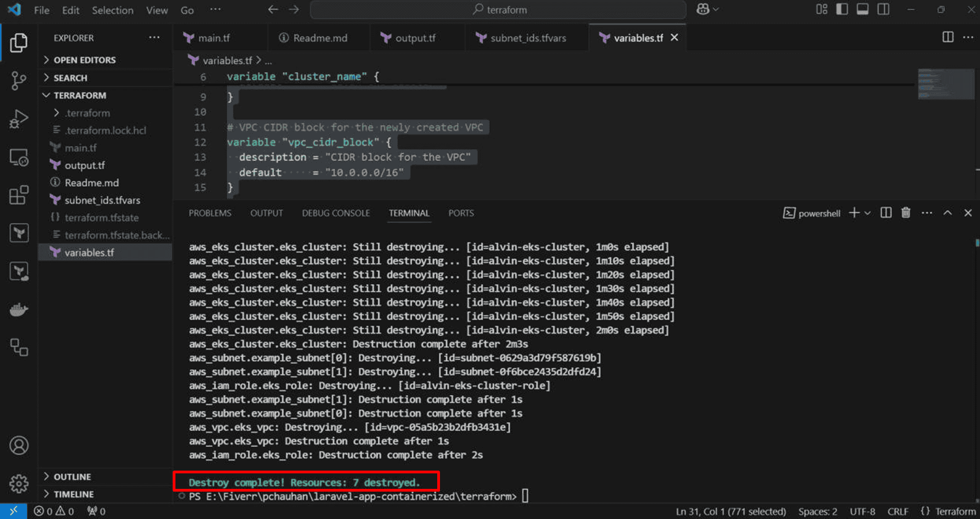Open the Explorer view icon
This screenshot has width=980, height=519.
19,43
